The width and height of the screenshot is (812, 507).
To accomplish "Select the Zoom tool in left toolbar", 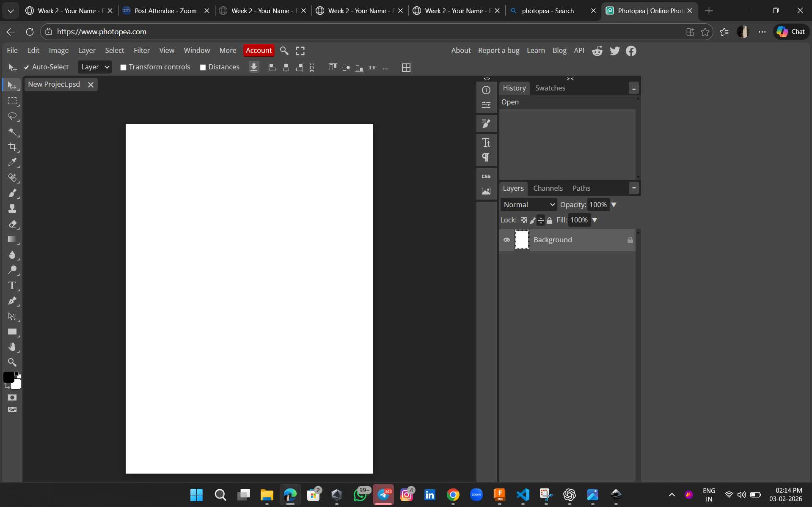I will click(x=12, y=362).
